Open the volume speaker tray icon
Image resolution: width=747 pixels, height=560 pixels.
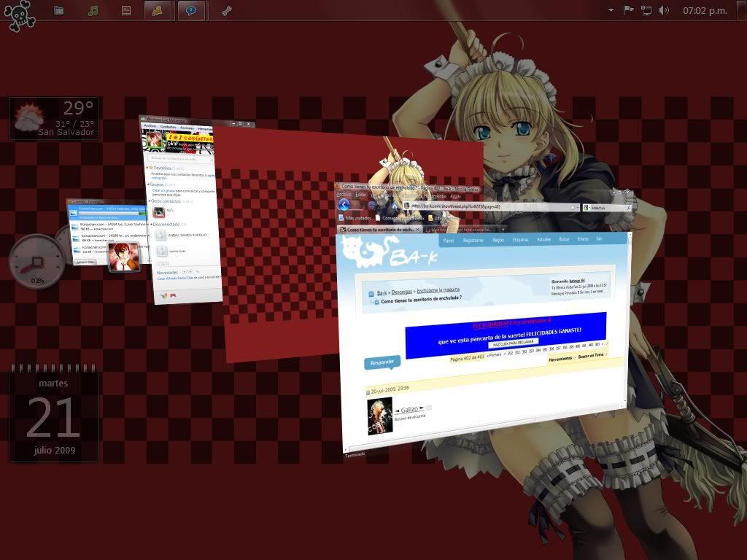pyautogui.click(x=664, y=10)
